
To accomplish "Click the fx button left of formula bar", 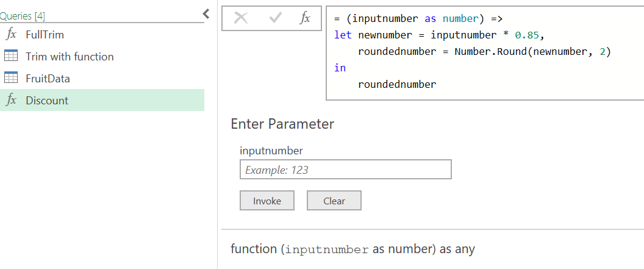I will tap(305, 18).
